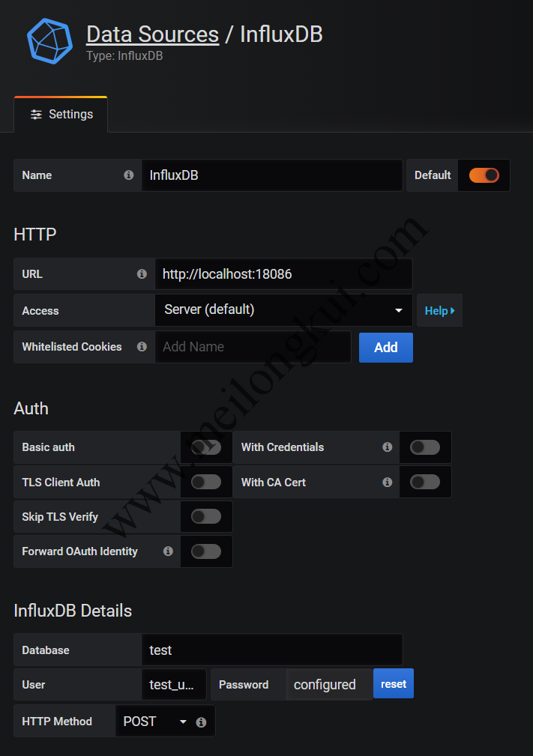
Task: Click the info icon beside Forward OAuth Identity
Action: 168,551
